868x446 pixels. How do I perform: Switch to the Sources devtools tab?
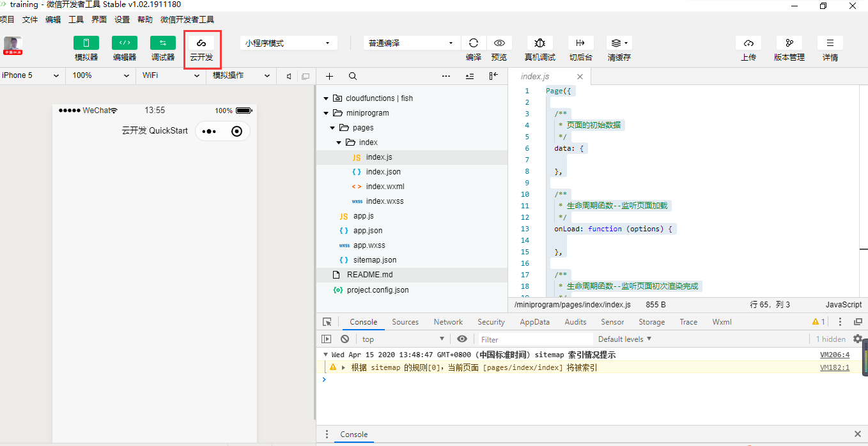405,322
